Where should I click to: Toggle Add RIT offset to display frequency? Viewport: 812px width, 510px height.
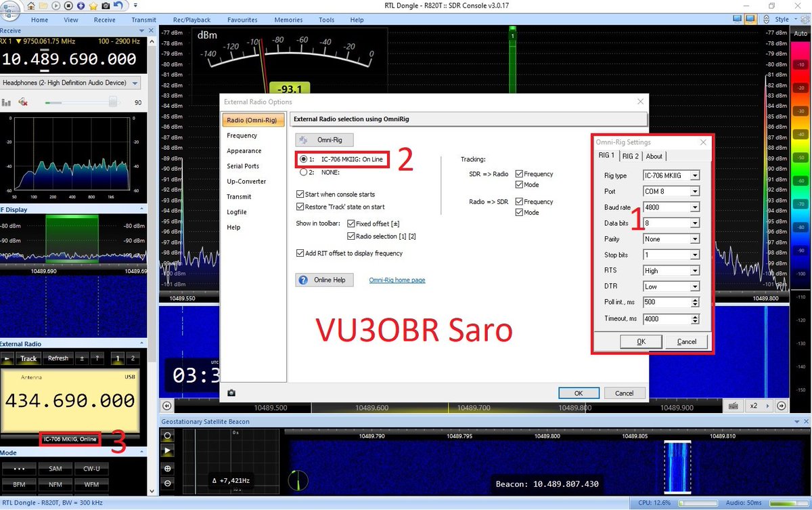[300, 253]
